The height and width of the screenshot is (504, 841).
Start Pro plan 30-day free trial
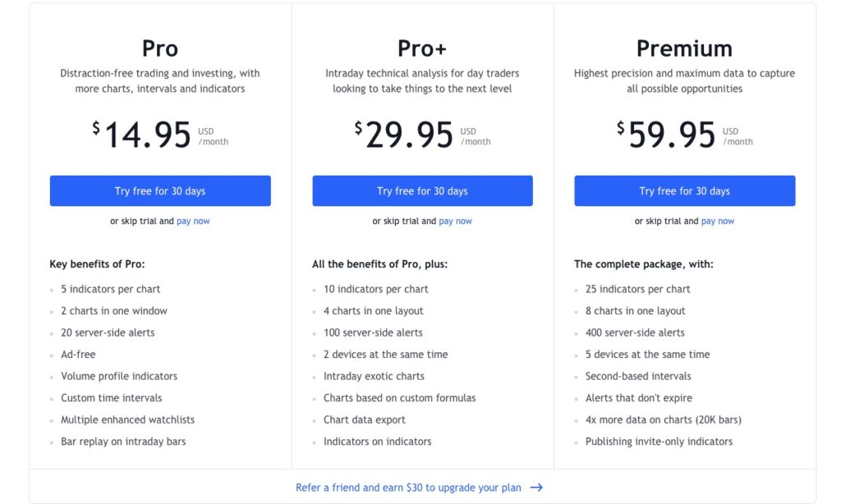pyautogui.click(x=160, y=191)
